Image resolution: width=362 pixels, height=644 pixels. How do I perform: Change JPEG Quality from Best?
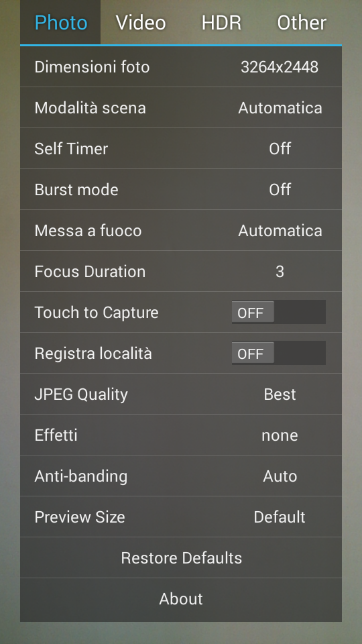(x=181, y=394)
